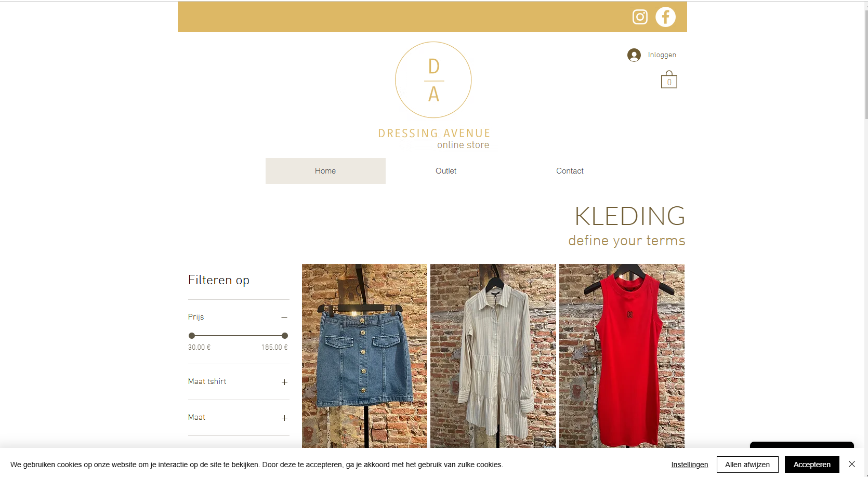Open the Instagram page icon

point(640,17)
